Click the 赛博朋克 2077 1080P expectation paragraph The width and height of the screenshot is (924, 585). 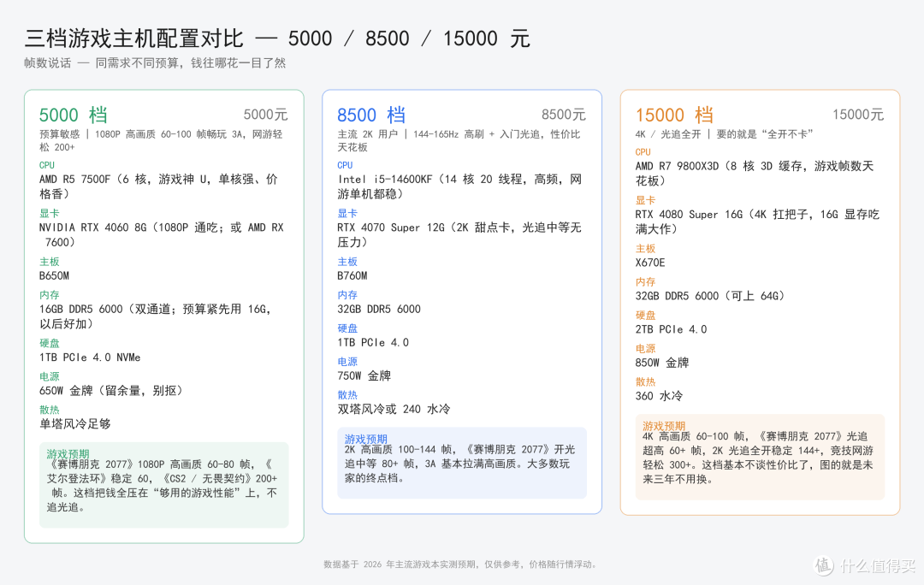click(x=162, y=486)
